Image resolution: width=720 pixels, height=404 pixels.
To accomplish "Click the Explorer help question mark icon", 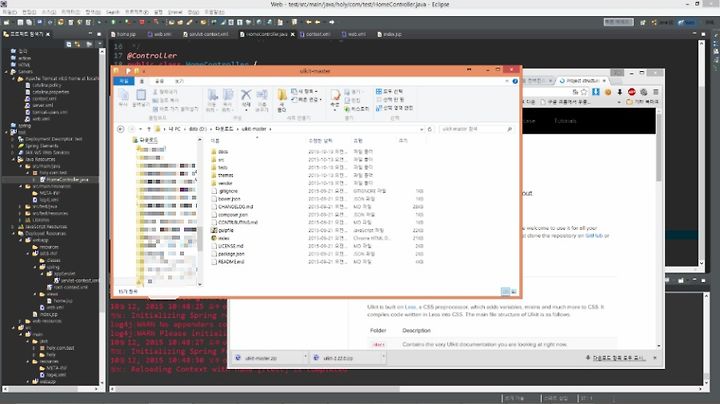I will [515, 81].
